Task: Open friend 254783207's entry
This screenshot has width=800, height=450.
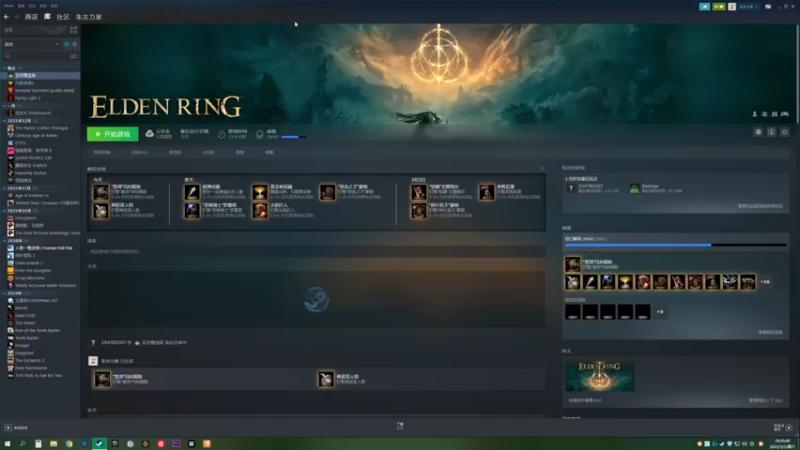Action: click(593, 189)
